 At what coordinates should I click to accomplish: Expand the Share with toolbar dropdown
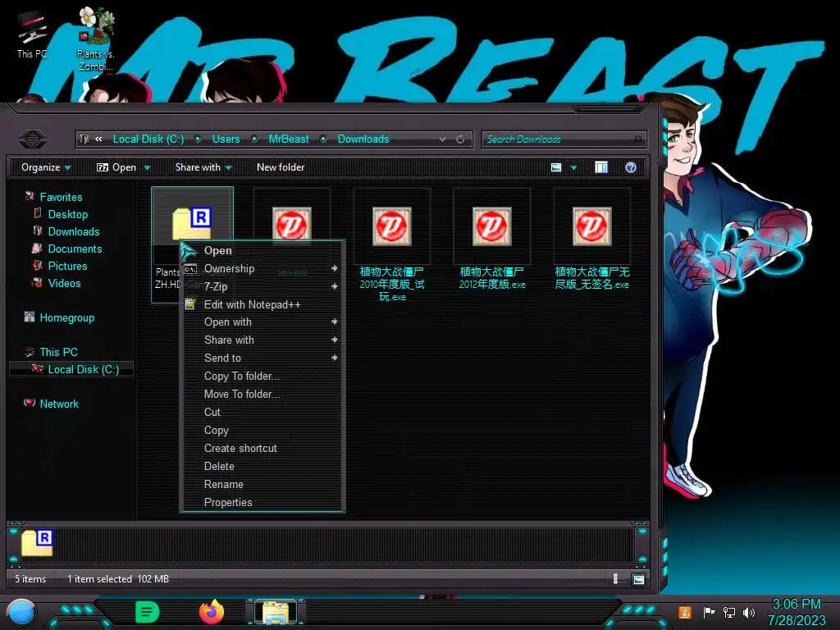point(203,167)
